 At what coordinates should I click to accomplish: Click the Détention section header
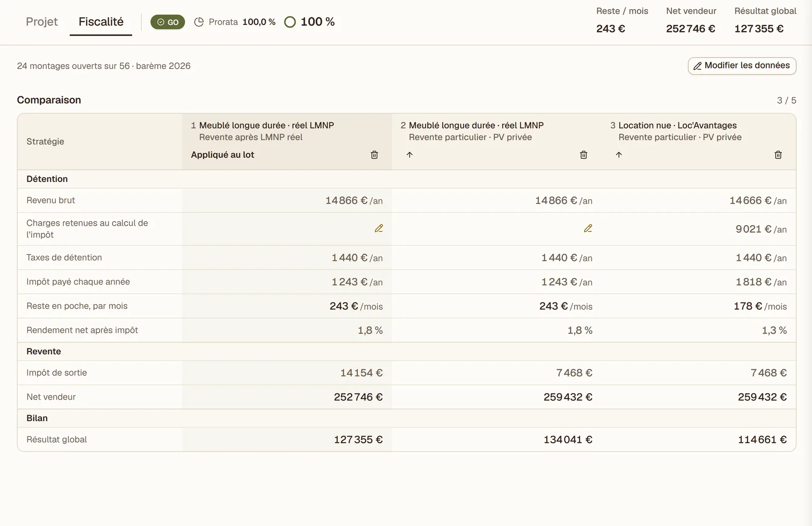(47, 179)
